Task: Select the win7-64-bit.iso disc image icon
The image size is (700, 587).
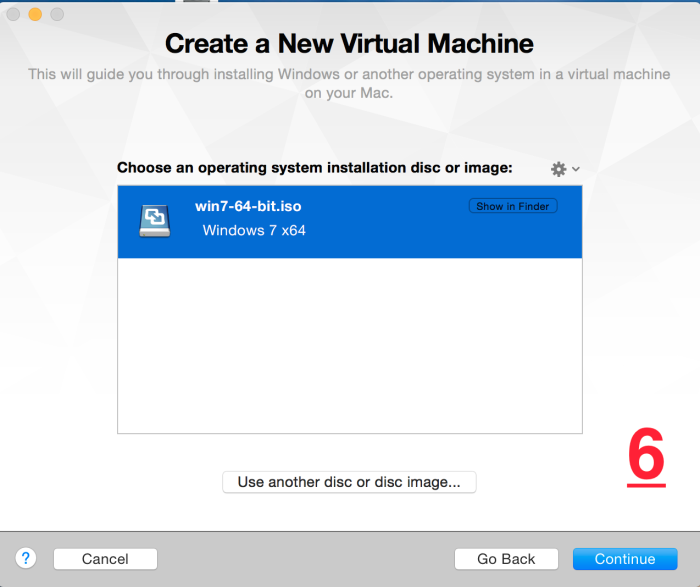Action: click(x=154, y=221)
